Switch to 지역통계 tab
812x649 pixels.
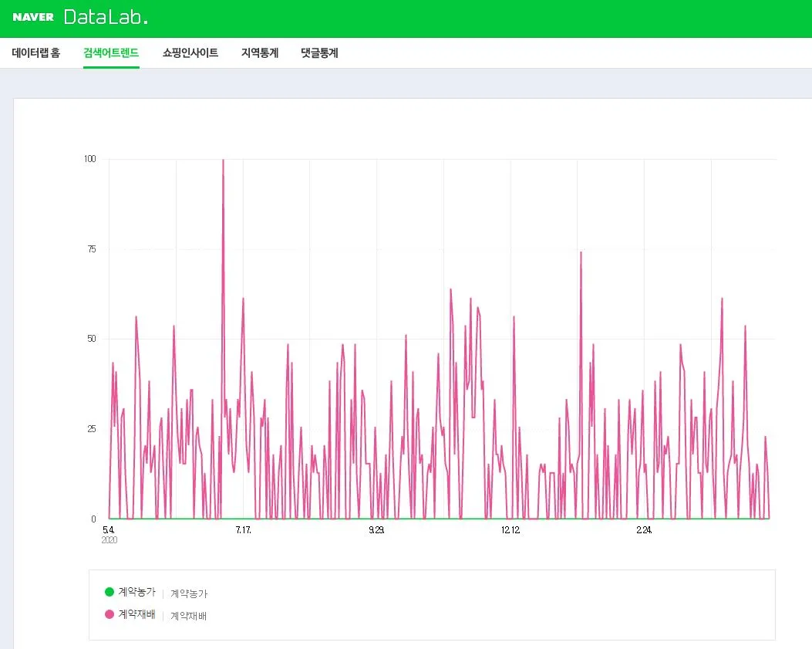coord(260,53)
